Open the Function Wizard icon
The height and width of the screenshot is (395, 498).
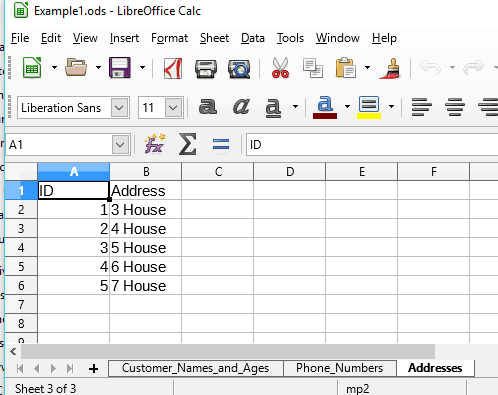(155, 144)
